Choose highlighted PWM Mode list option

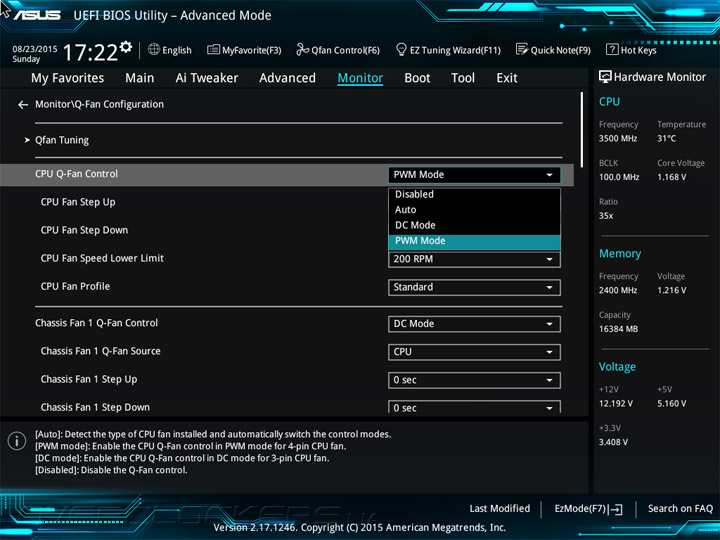point(474,241)
